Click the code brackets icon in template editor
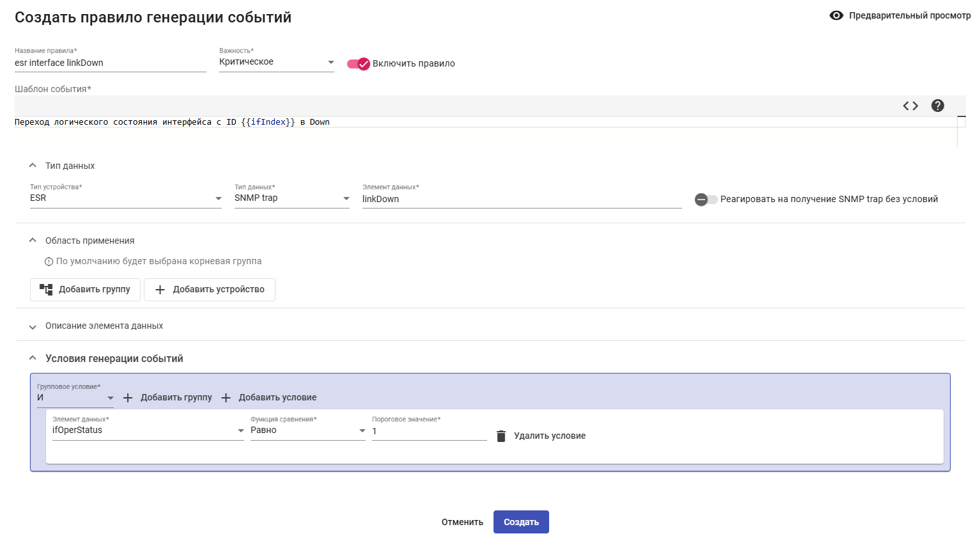Viewport: 980px width, 536px height. coord(910,106)
